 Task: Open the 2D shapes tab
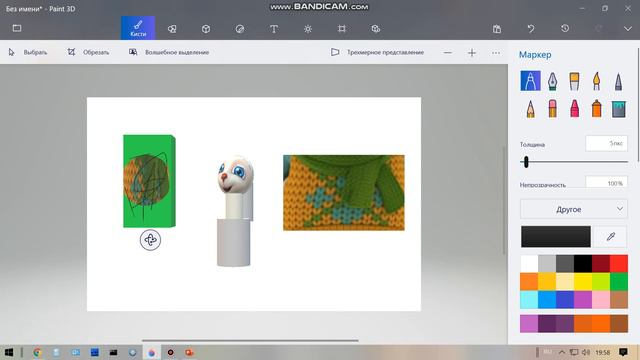(172, 29)
